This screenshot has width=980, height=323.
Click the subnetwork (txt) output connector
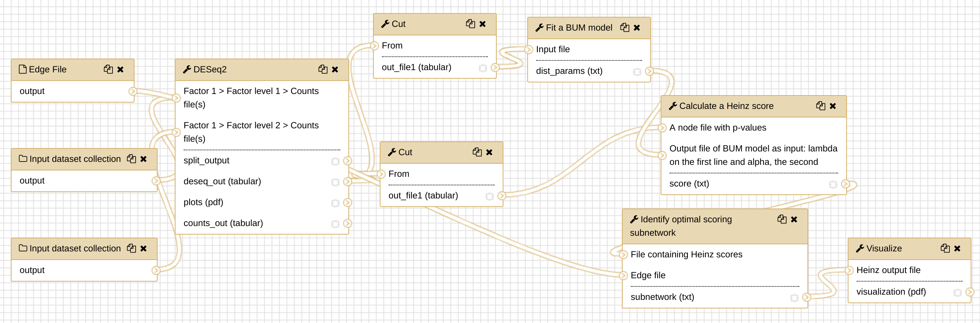(806, 297)
